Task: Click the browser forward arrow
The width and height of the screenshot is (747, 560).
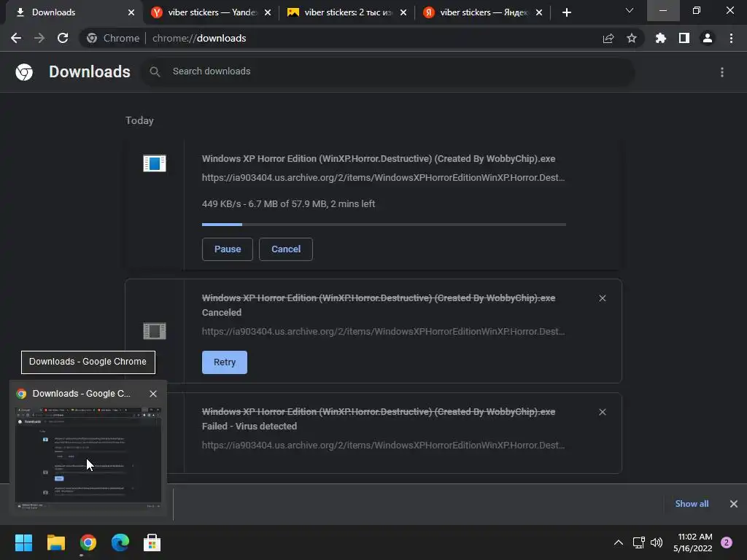Action: tap(39, 38)
